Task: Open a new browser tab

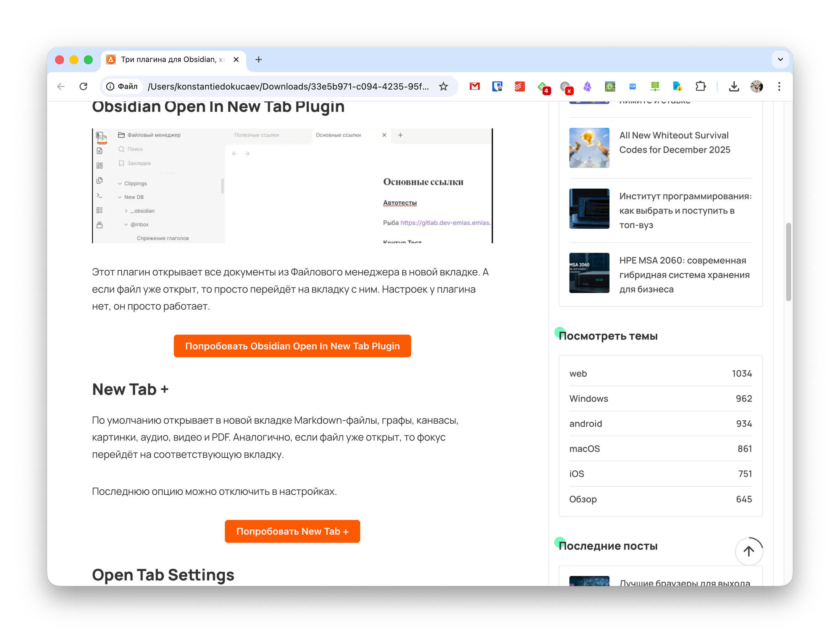Action: 259,60
